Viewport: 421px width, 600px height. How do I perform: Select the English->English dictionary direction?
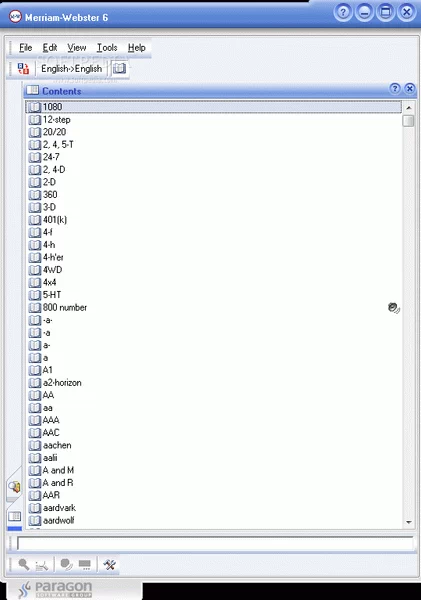72,68
